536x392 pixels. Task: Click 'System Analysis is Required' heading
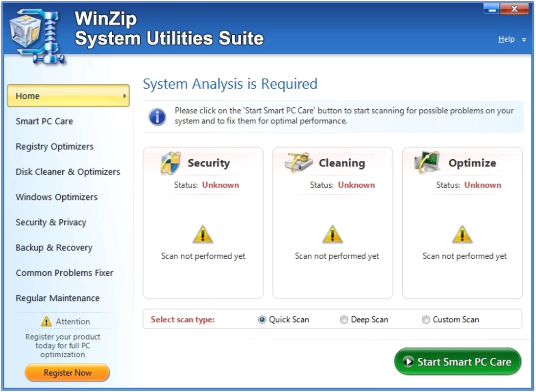coord(230,84)
